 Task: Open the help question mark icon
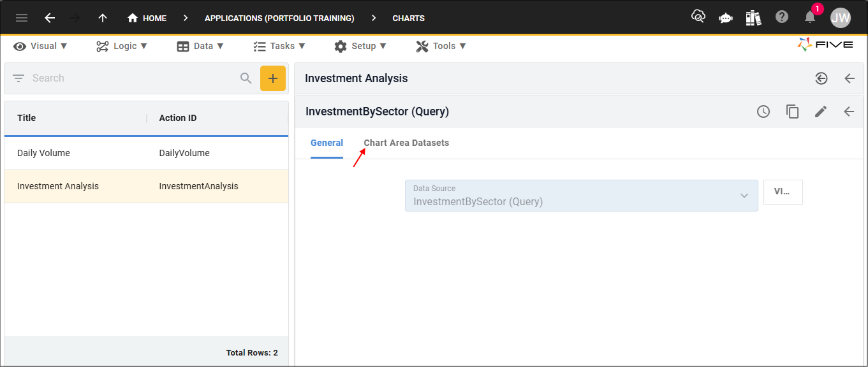click(x=782, y=17)
